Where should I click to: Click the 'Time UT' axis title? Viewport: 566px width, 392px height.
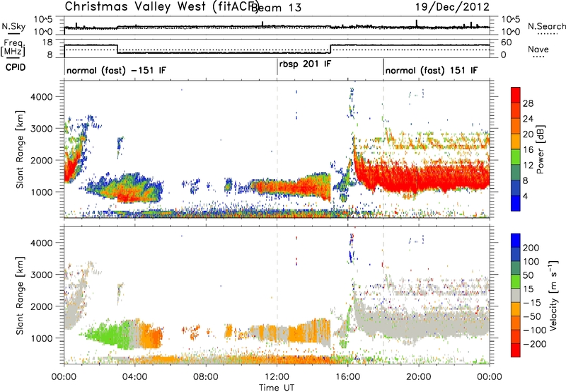point(277,388)
